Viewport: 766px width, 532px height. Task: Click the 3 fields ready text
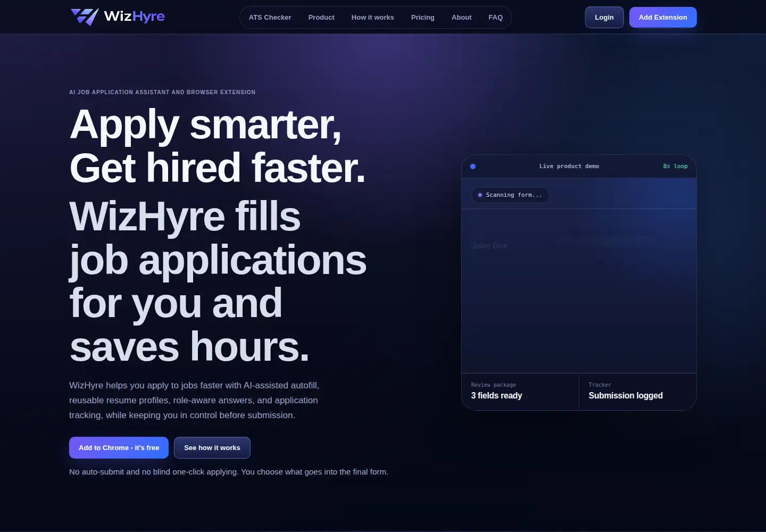coord(496,396)
